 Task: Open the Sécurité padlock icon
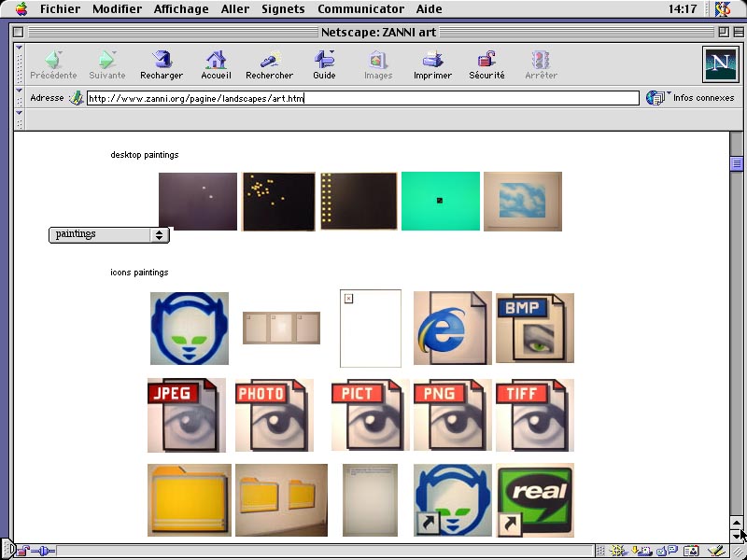click(486, 63)
